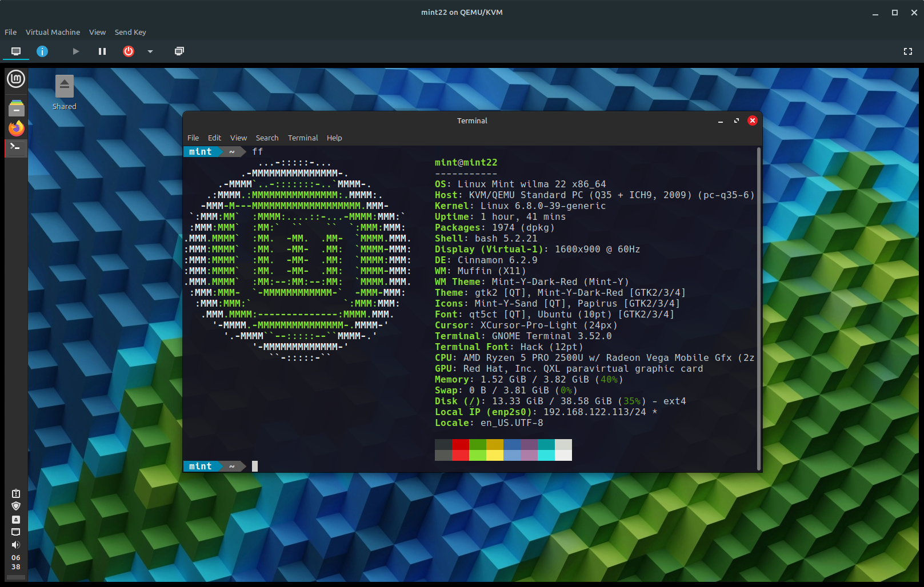Open the removable drives eject applet
The width and height of the screenshot is (924, 587).
(x=16, y=520)
